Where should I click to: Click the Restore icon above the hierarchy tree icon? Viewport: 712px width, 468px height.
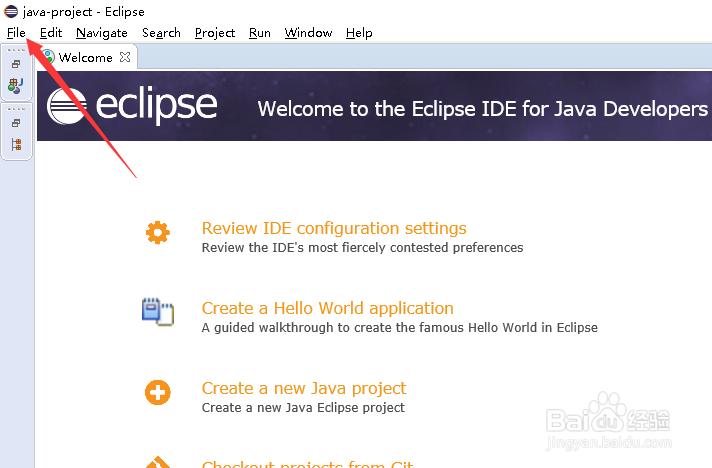[16, 123]
